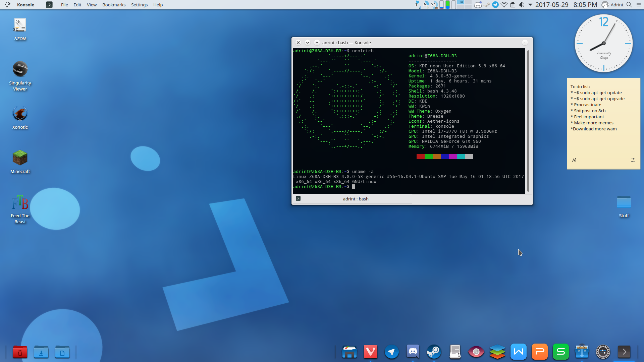
Task: Click the 2017-05-29 date in panel
Action: click(x=552, y=5)
